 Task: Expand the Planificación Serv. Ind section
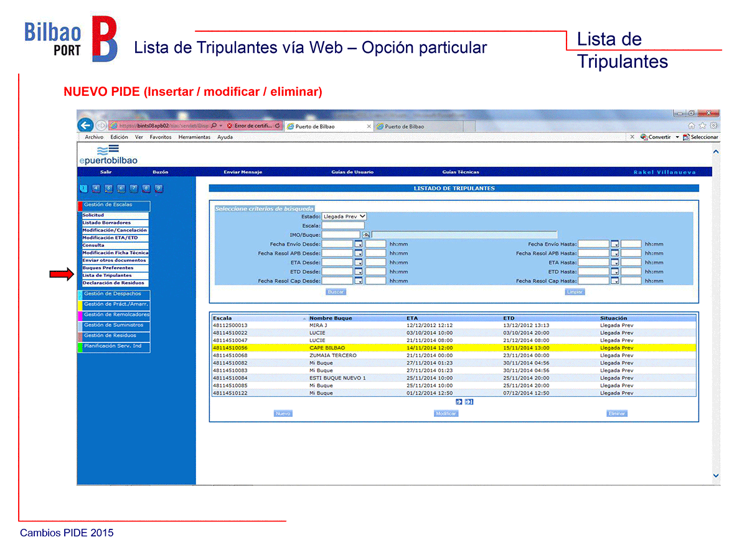pos(113,347)
